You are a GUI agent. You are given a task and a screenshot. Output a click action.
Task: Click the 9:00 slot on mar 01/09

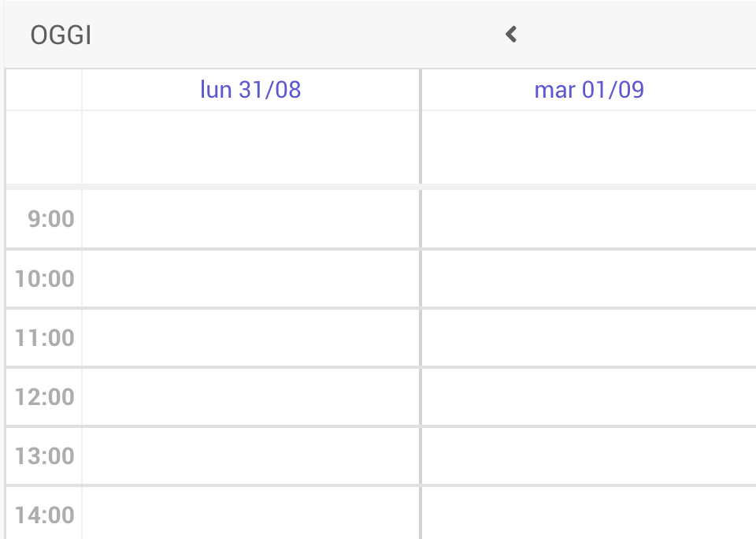pyautogui.click(x=589, y=219)
